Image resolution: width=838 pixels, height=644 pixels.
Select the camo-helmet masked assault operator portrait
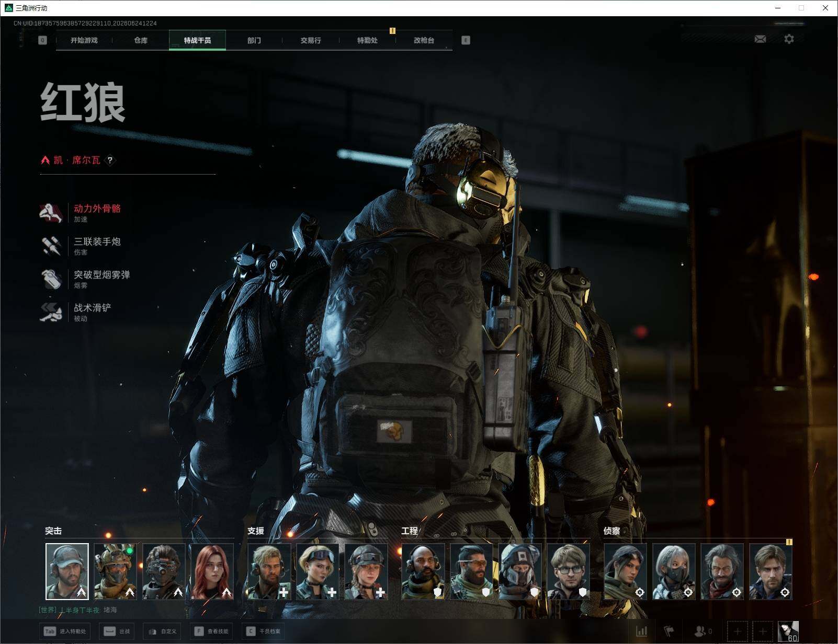click(115, 571)
